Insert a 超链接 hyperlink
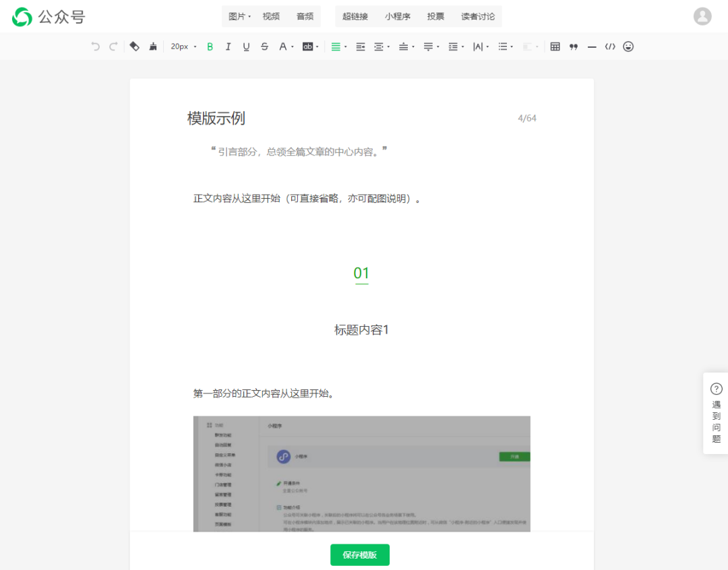The image size is (728, 570). 355,16
